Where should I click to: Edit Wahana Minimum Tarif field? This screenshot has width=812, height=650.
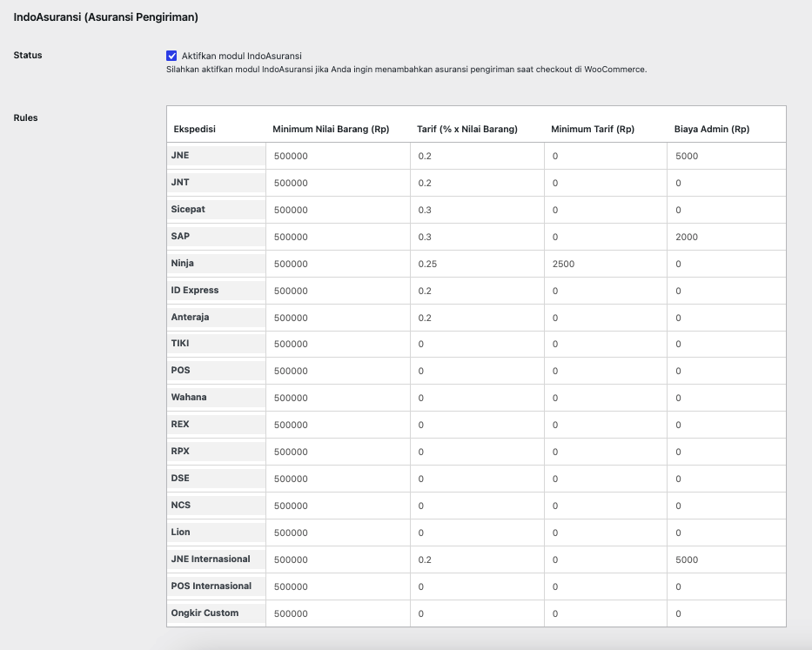tap(606, 398)
